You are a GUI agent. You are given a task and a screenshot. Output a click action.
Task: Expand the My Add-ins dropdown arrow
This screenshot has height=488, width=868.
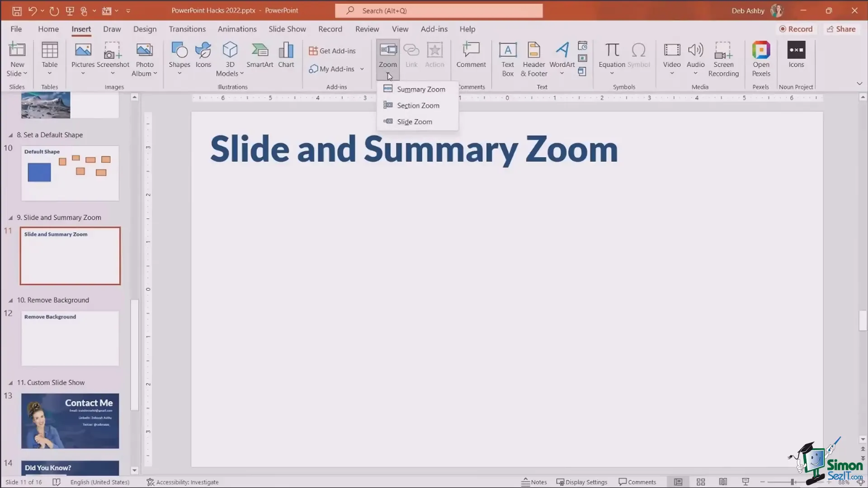[x=362, y=69]
